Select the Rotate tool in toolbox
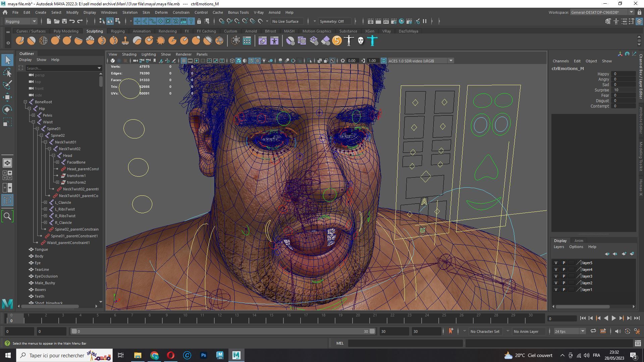644x362 pixels. click(7, 110)
